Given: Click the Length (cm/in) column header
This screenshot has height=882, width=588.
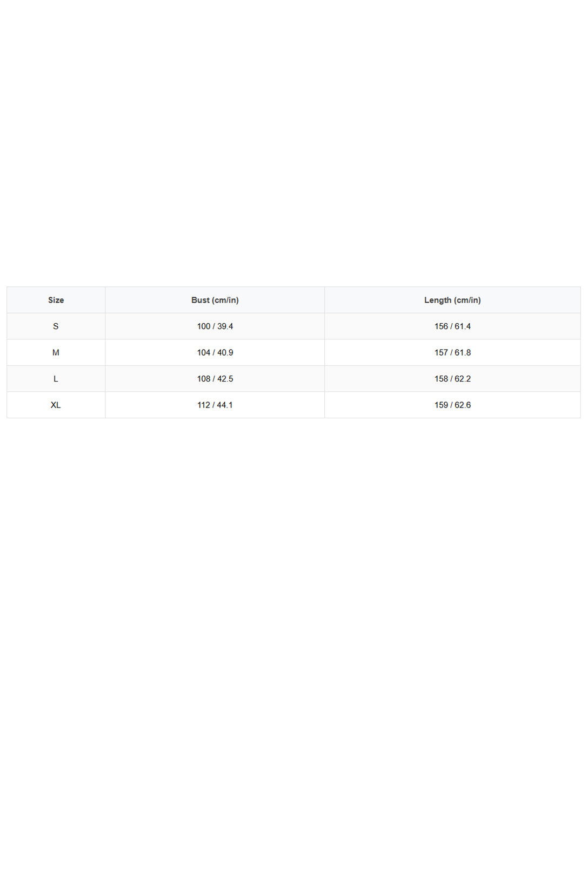Looking at the screenshot, I should (x=452, y=300).
